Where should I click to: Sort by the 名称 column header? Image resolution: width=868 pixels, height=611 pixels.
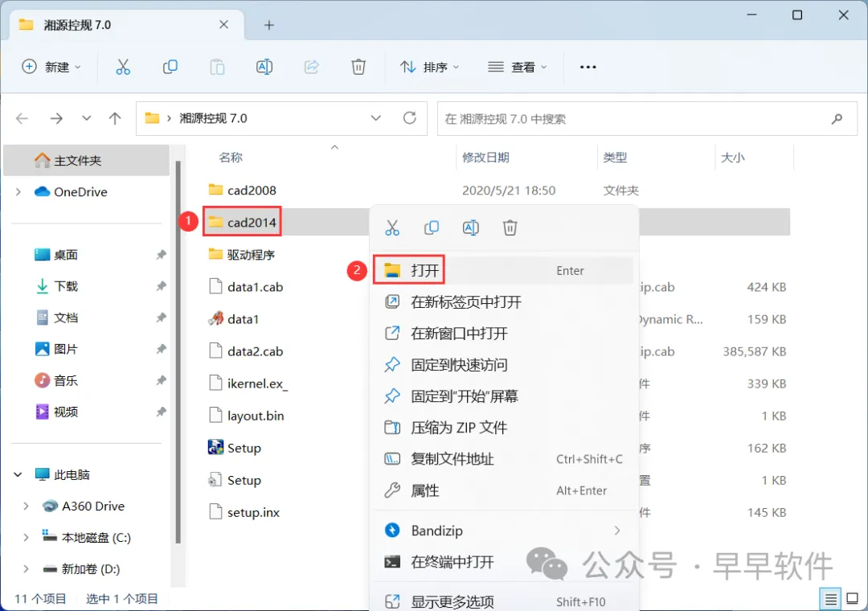231,158
